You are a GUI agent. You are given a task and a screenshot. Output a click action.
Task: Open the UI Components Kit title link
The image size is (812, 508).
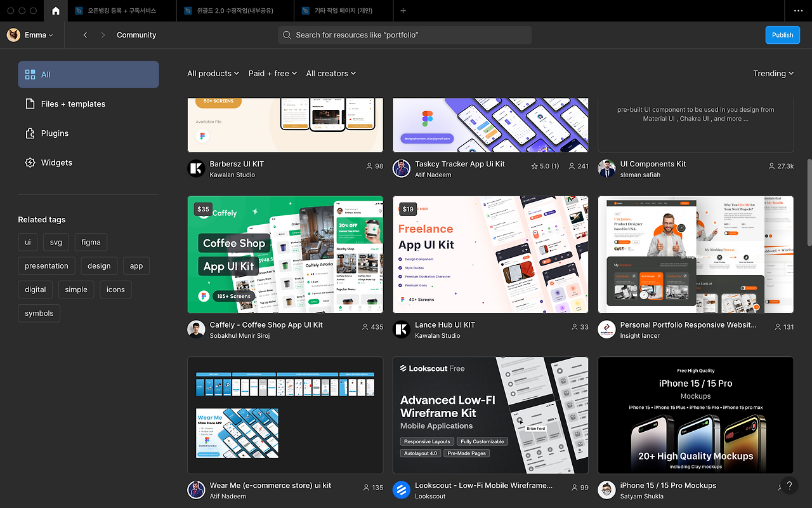[653, 164]
